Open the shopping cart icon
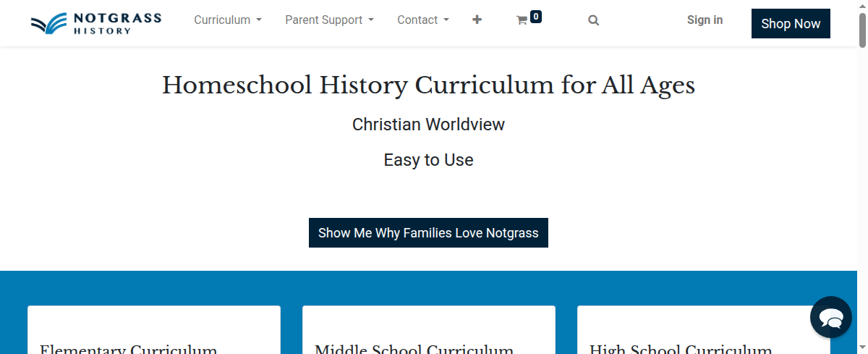 click(522, 20)
